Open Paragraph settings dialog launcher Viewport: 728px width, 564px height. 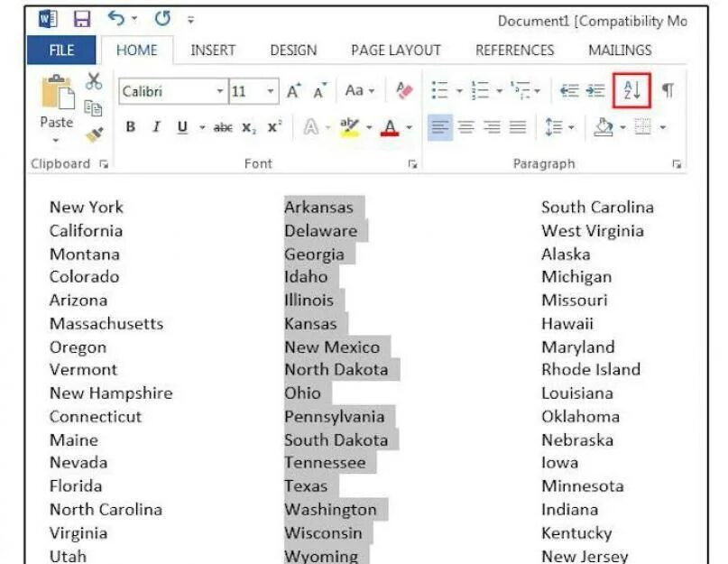[x=677, y=164]
